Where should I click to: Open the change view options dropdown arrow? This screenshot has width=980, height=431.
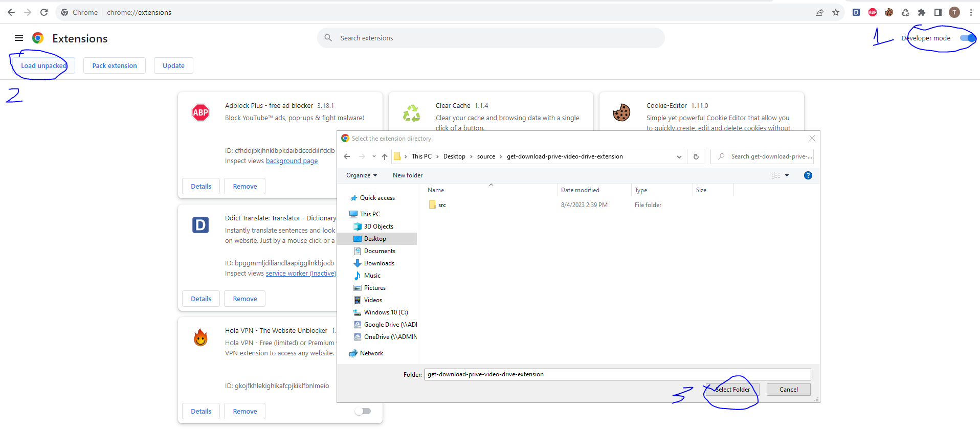787,175
